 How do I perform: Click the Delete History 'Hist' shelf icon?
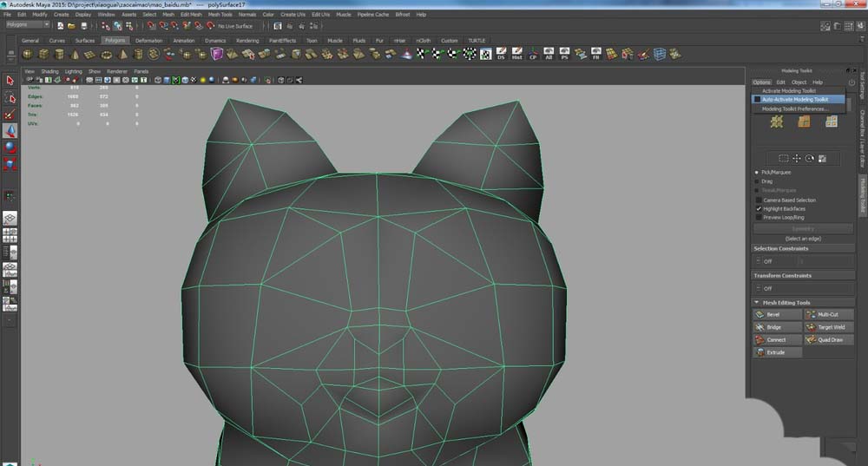point(516,55)
